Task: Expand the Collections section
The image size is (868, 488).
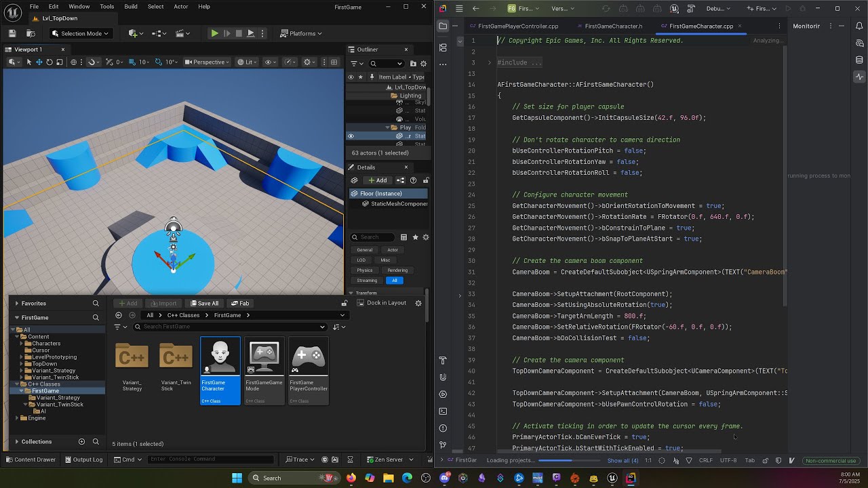Action: (16, 442)
